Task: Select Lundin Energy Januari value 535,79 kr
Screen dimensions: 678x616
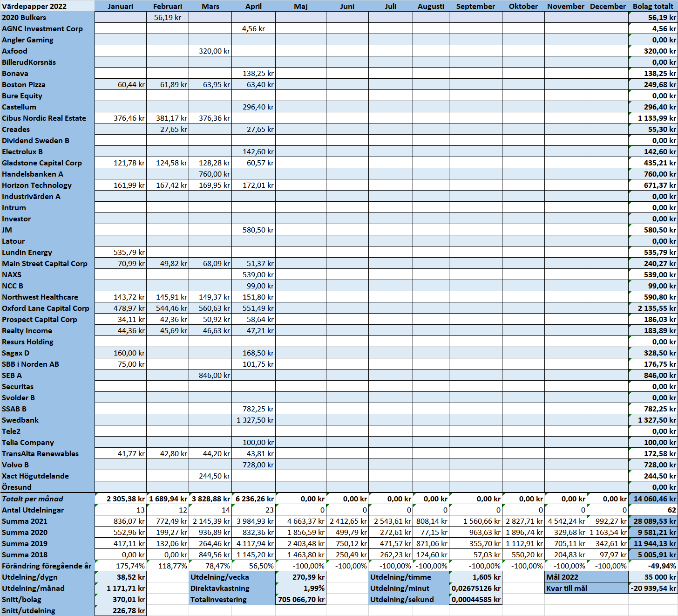Action: 121,252
